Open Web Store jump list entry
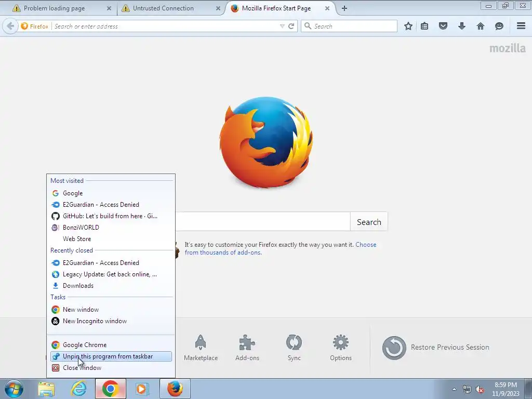 pos(111,239)
